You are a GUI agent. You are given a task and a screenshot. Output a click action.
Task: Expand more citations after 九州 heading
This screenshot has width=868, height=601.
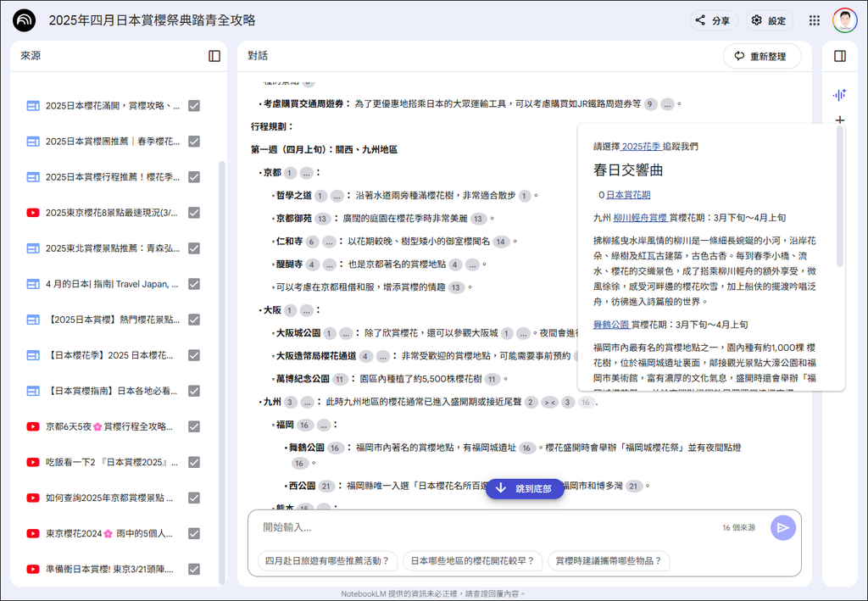(307, 403)
